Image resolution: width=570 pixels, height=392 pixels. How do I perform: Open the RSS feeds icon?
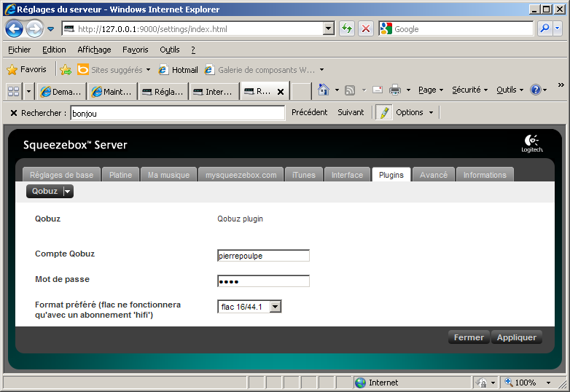tap(350, 90)
